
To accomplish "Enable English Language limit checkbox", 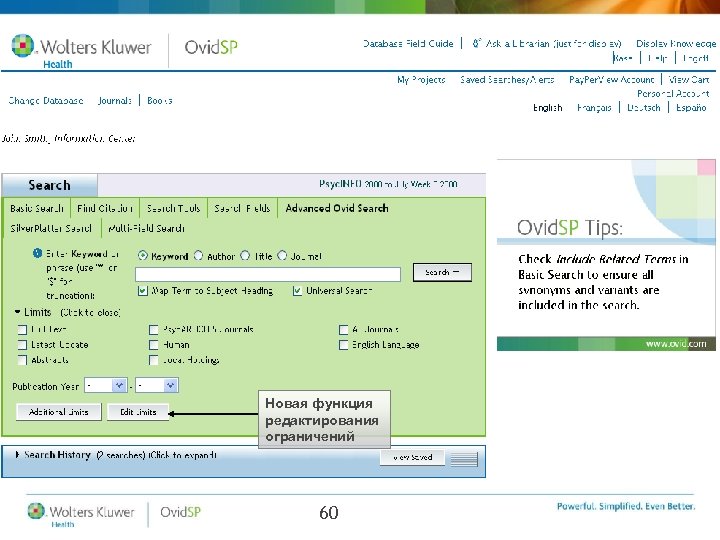I will (343, 345).
